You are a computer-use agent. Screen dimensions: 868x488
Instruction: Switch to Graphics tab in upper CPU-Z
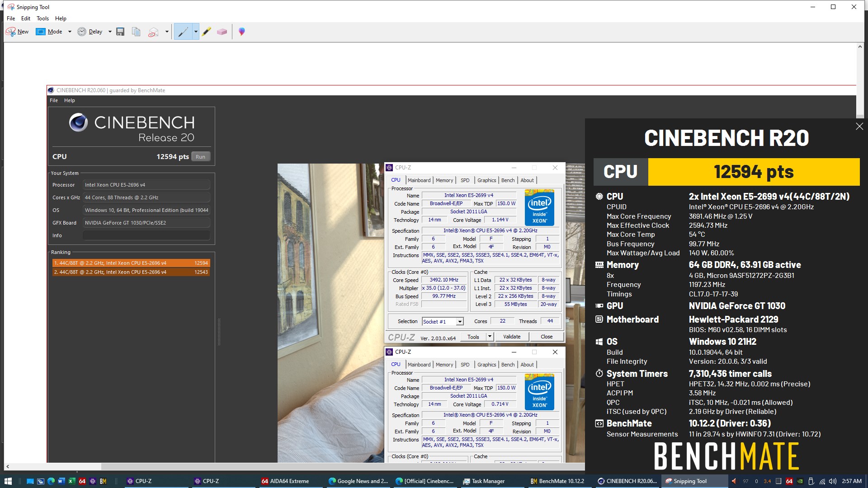click(486, 180)
